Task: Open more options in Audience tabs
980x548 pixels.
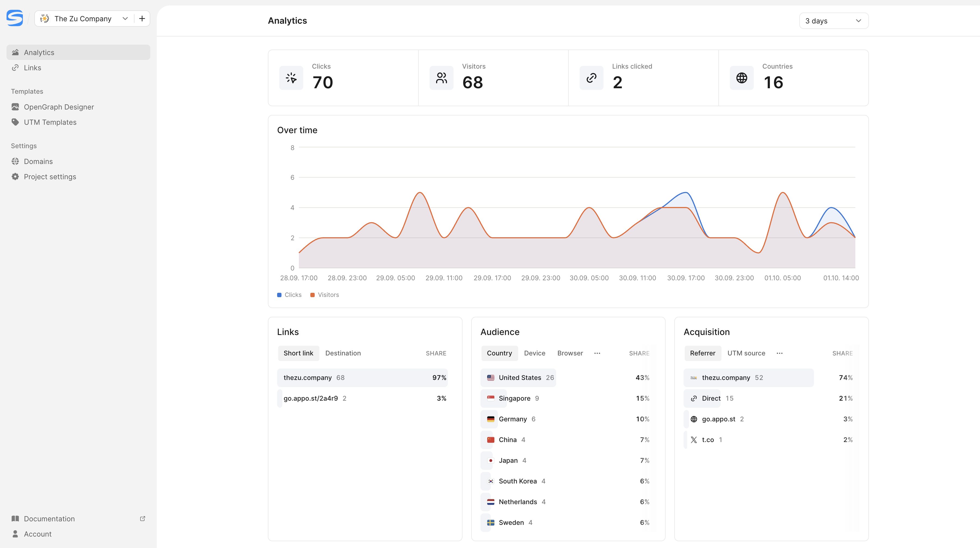Action: click(597, 353)
